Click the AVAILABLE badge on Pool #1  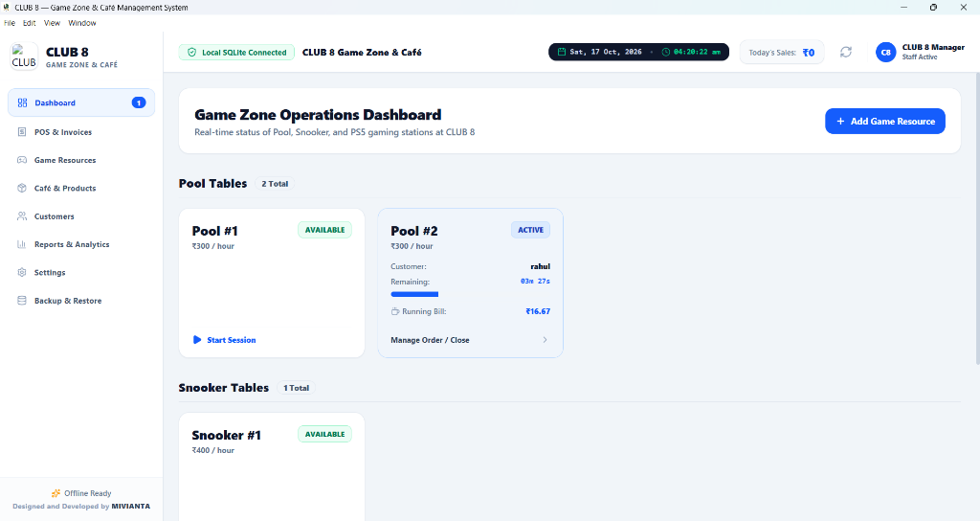325,230
